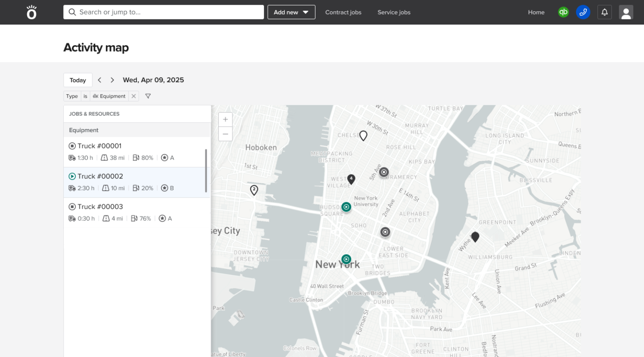644x357 pixels.
Task: Click the Search or jump to field
Action: point(164,12)
